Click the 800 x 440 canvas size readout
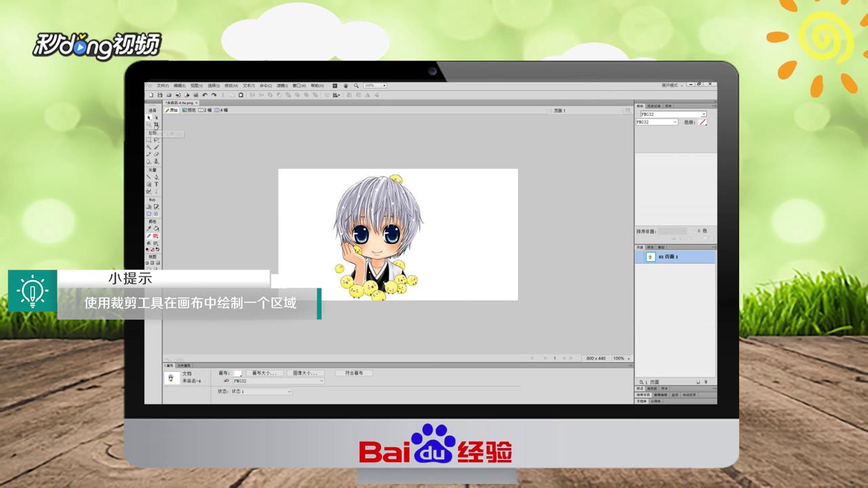868x488 pixels. [x=595, y=358]
